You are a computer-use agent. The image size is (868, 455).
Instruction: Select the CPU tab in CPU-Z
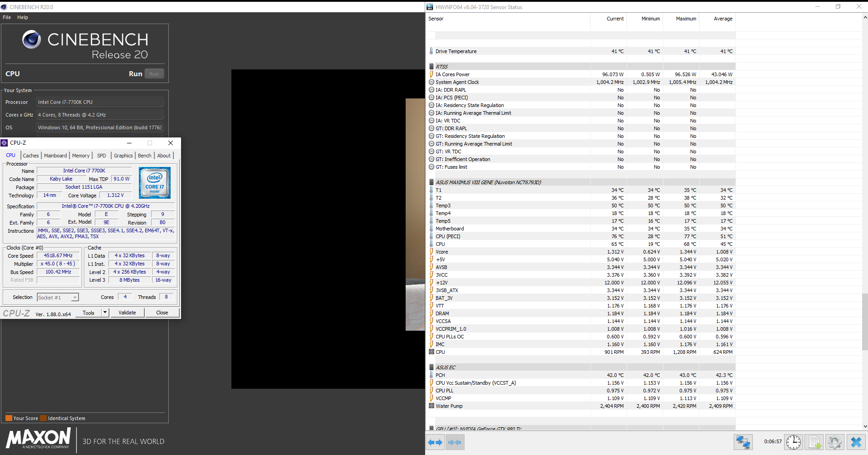click(x=11, y=155)
